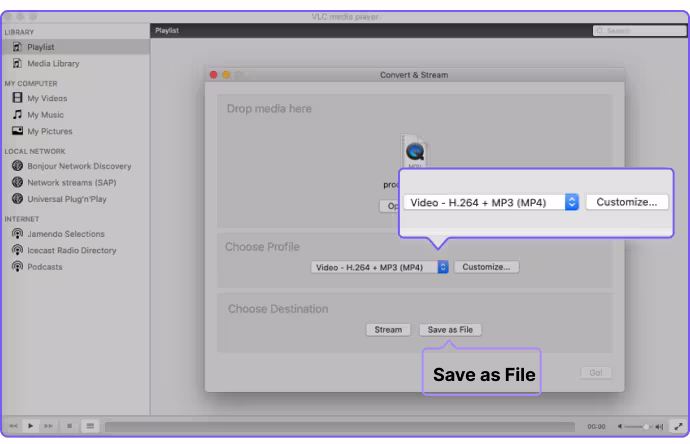
Task: Click the My Pictures icon
Action: point(17,131)
